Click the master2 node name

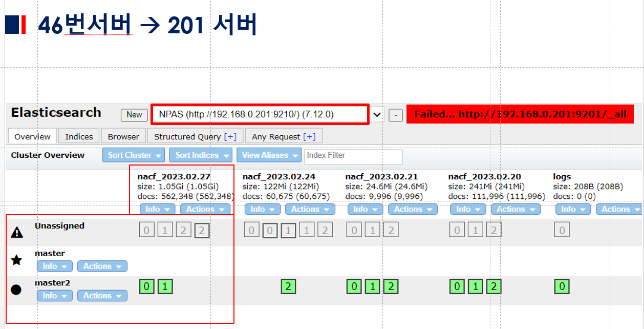52,283
